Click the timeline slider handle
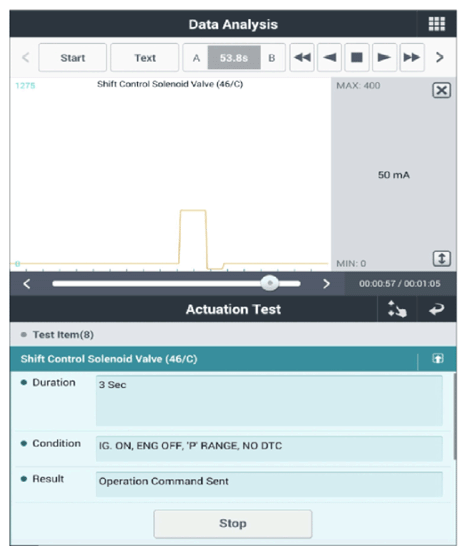This screenshot has height=555, width=467. (x=270, y=283)
